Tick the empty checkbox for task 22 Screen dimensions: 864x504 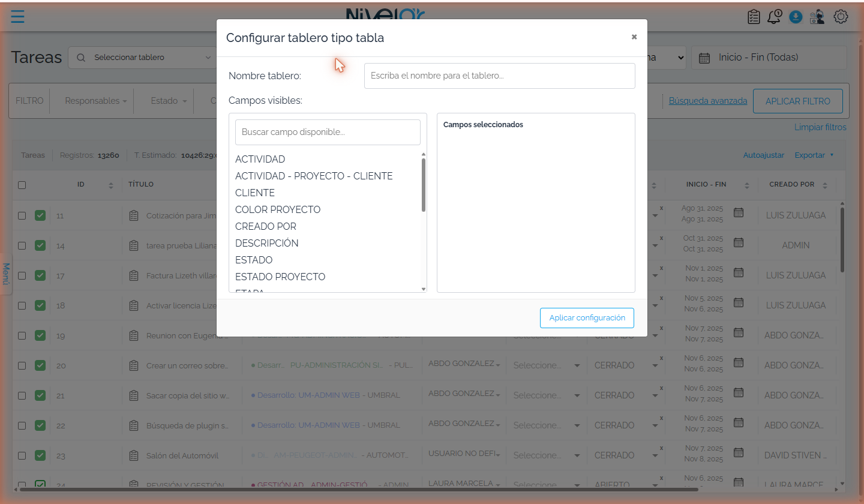coord(22,425)
